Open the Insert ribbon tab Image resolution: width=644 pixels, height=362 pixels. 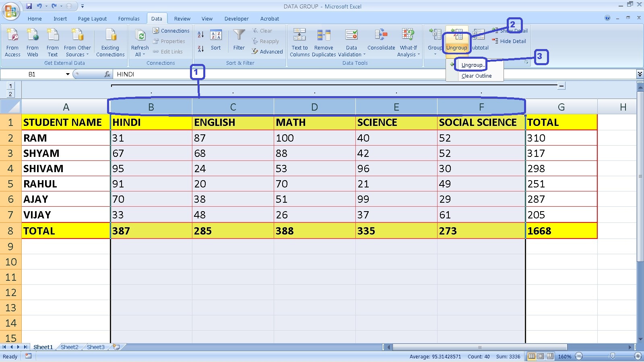[60, 19]
